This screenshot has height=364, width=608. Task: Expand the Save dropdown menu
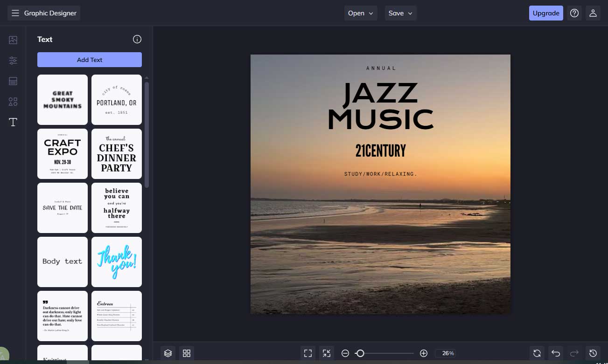[400, 13]
